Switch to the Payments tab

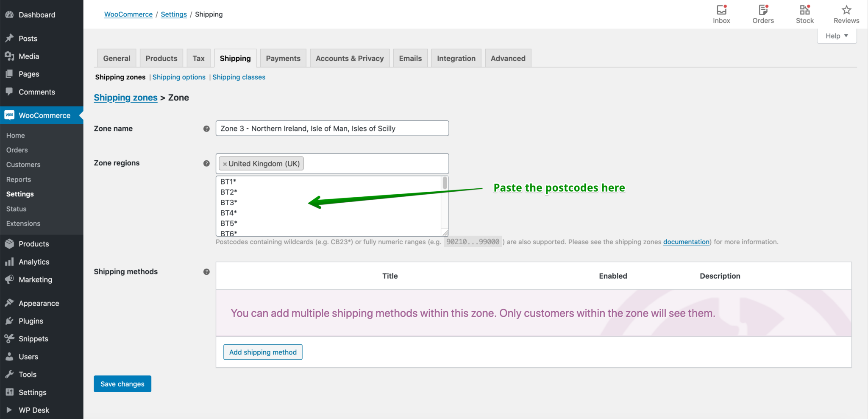pyautogui.click(x=283, y=59)
